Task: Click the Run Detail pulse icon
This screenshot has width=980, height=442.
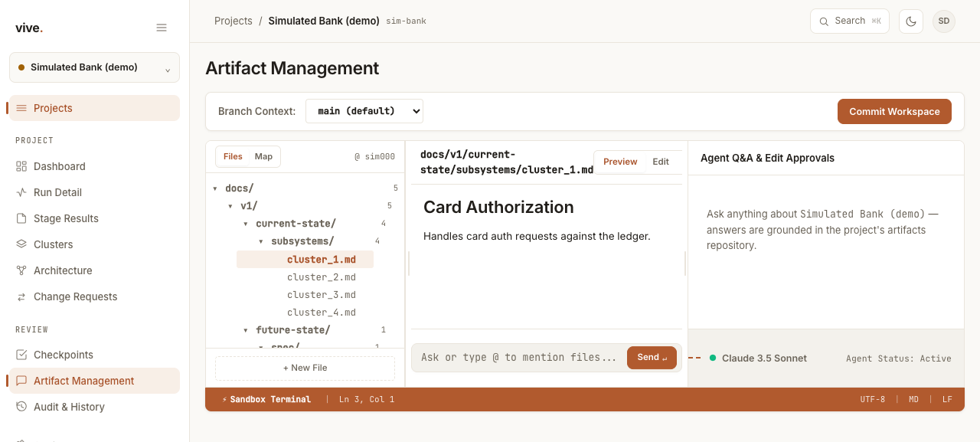Action: [x=21, y=192]
